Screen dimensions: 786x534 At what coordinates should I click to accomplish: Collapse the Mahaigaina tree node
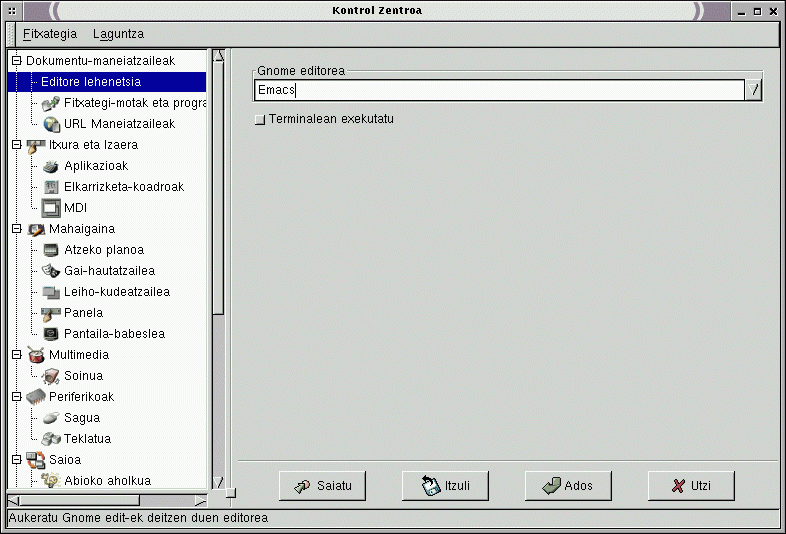click(17, 229)
